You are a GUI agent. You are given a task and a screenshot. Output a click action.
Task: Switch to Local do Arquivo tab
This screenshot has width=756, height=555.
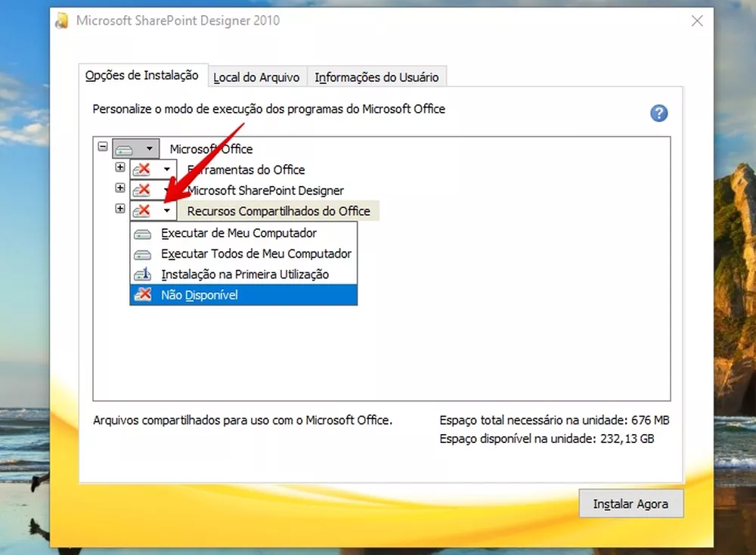click(256, 77)
